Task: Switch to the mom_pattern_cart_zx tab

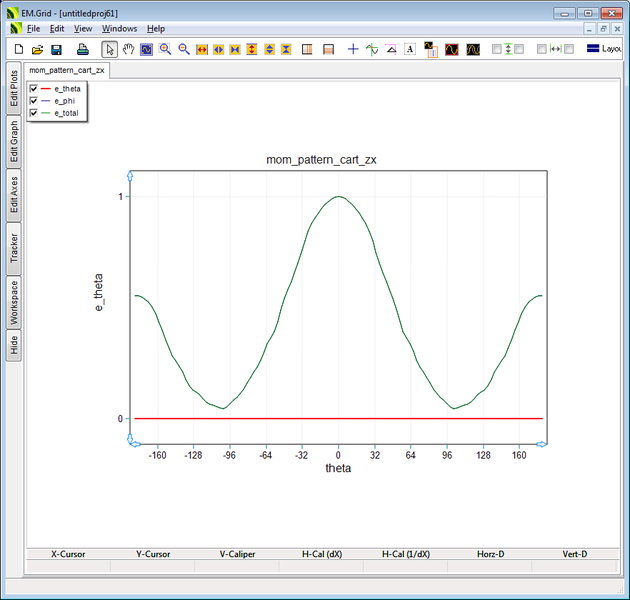Action: pyautogui.click(x=67, y=70)
